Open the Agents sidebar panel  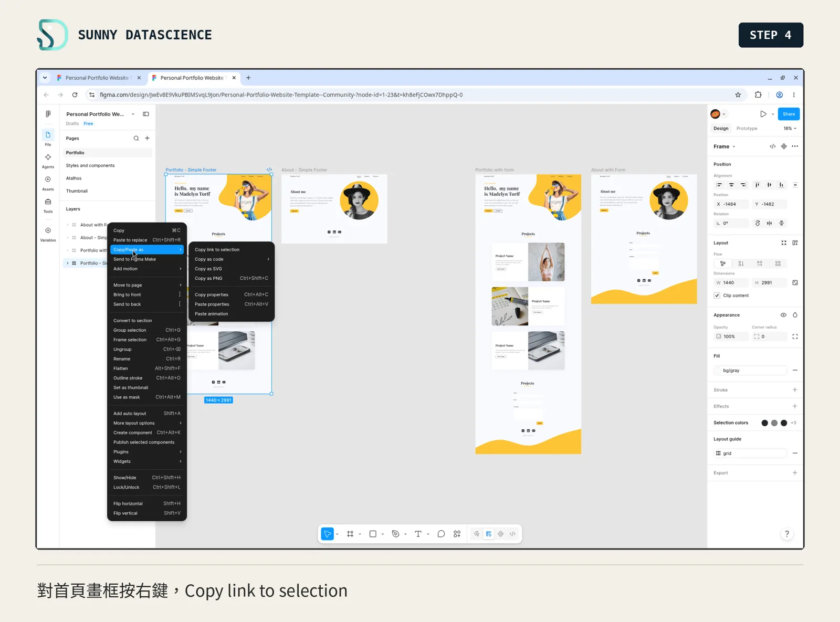tap(48, 161)
